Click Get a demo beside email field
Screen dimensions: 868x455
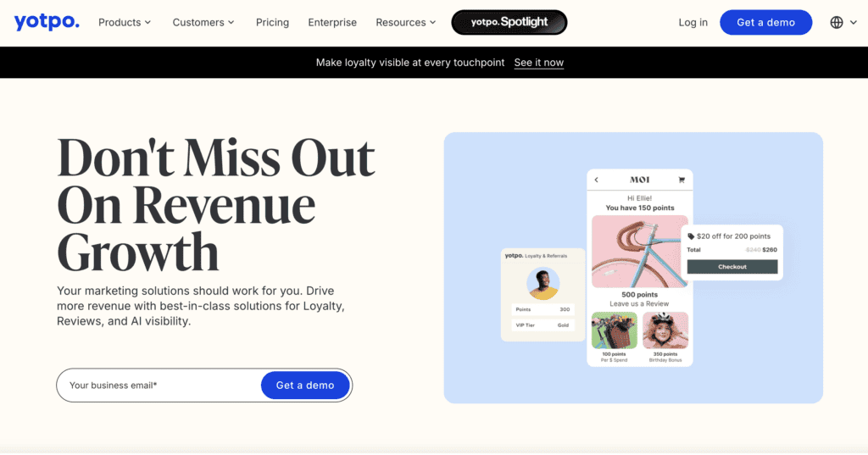(x=305, y=386)
